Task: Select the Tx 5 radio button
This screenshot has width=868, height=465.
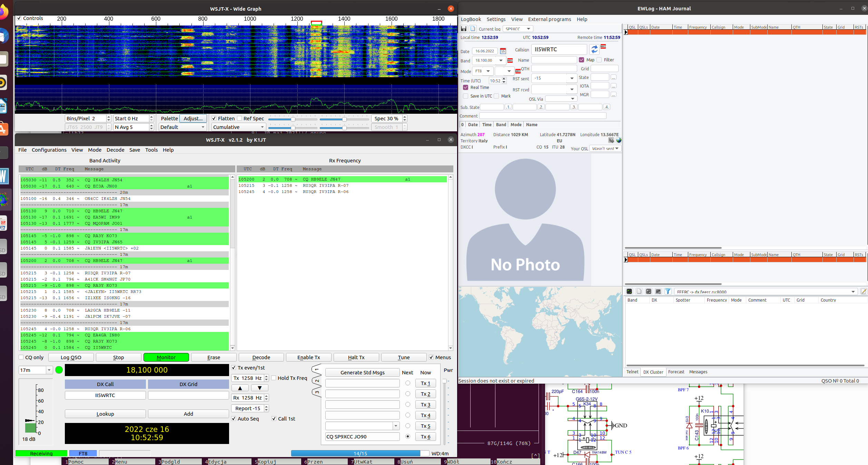Action: tap(408, 426)
